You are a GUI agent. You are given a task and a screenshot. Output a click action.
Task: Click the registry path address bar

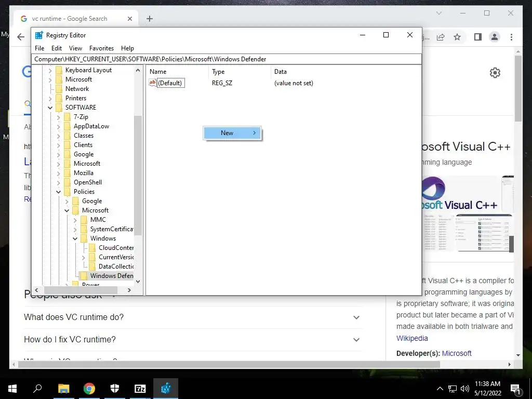[227, 59]
